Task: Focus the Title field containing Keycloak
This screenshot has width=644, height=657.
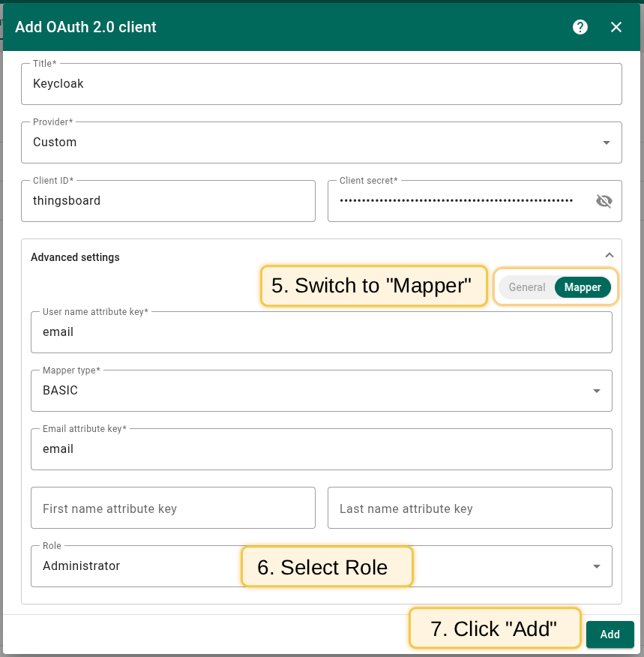Action: 321,84
